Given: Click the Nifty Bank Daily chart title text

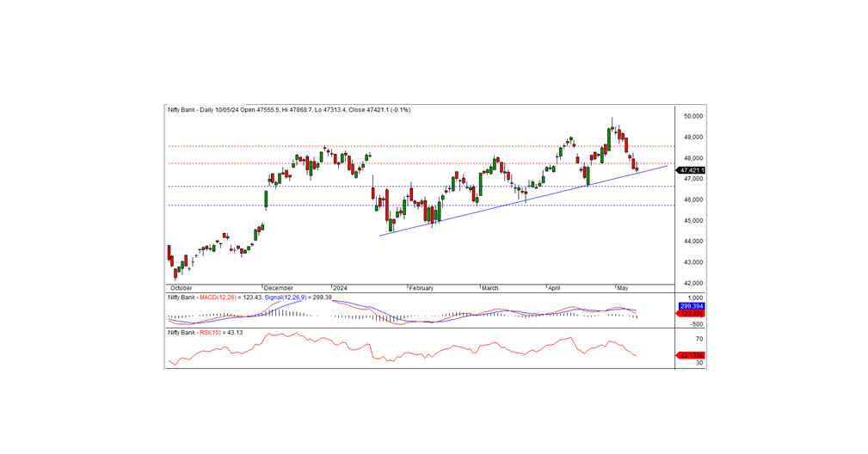Looking at the screenshot, I should point(289,110).
